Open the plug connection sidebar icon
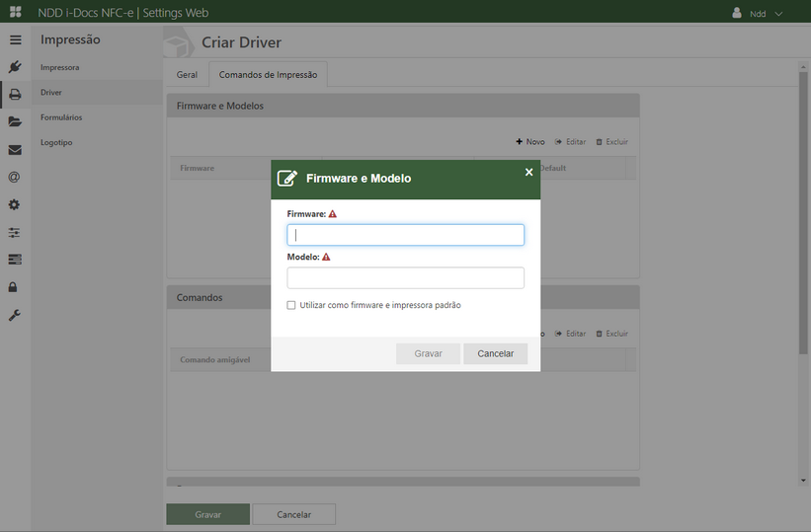 click(15, 67)
